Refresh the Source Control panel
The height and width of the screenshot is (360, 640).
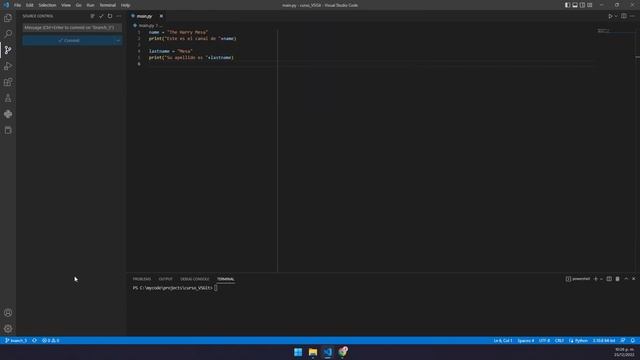click(110, 16)
